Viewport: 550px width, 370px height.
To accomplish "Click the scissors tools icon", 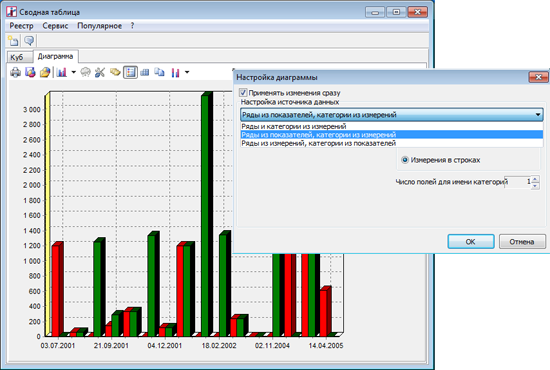I will pos(100,73).
